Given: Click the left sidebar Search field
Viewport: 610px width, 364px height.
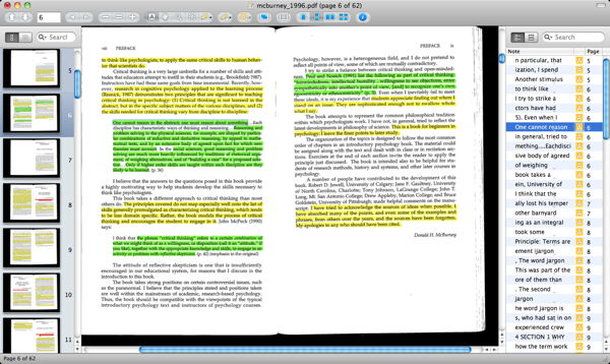Looking at the screenshot, I should click(x=56, y=37).
